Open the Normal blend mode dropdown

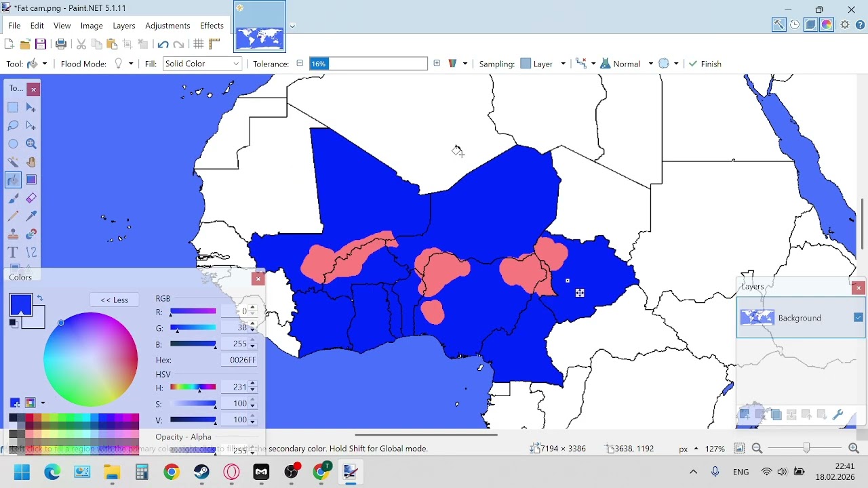tap(627, 64)
